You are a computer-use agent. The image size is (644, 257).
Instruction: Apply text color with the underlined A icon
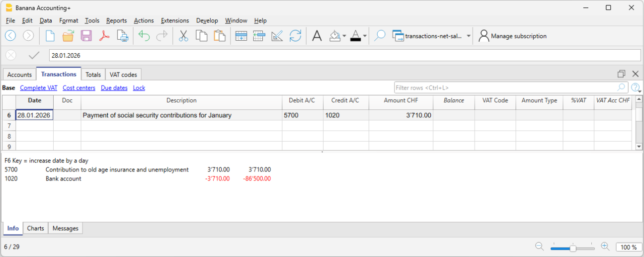pos(355,36)
